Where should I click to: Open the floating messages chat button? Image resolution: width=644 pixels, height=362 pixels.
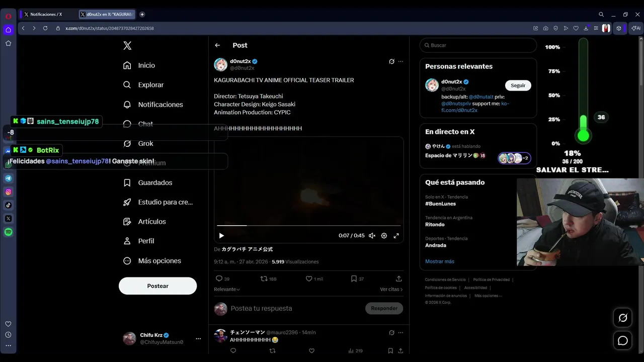[623, 340]
